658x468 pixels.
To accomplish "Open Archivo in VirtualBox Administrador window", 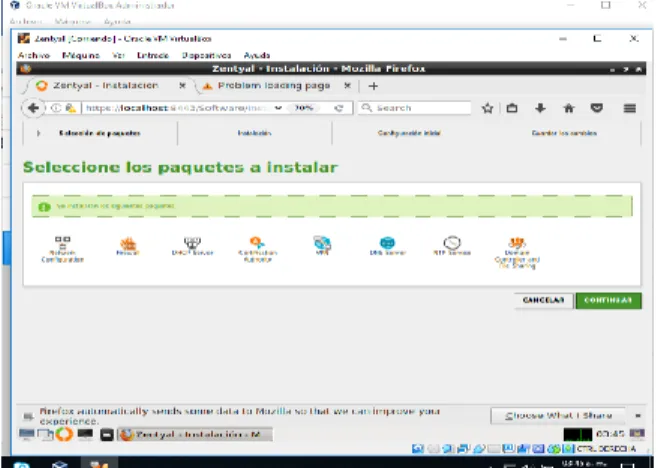I will (x=26, y=21).
